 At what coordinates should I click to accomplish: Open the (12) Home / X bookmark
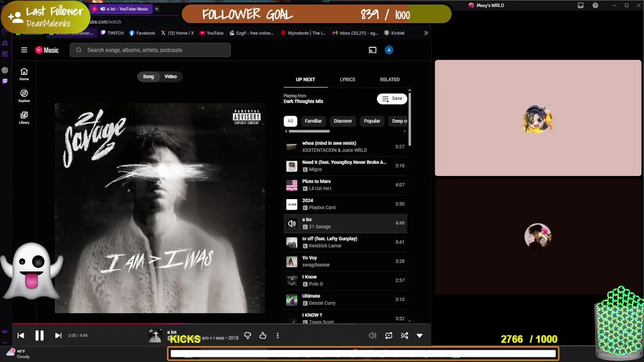pyautogui.click(x=177, y=33)
